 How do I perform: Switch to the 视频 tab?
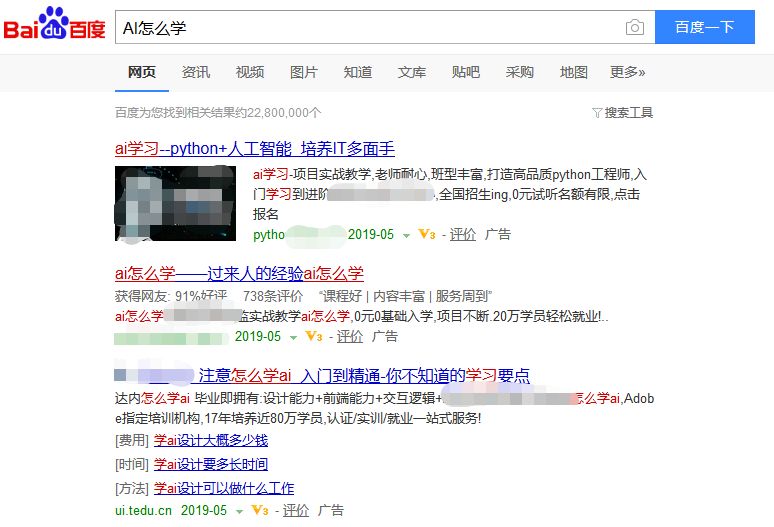(250, 72)
